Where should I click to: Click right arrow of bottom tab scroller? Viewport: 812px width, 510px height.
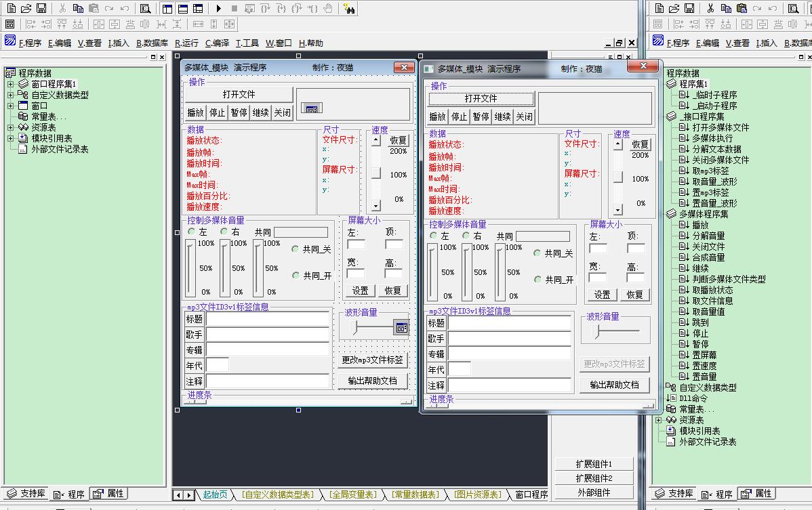click(189, 495)
